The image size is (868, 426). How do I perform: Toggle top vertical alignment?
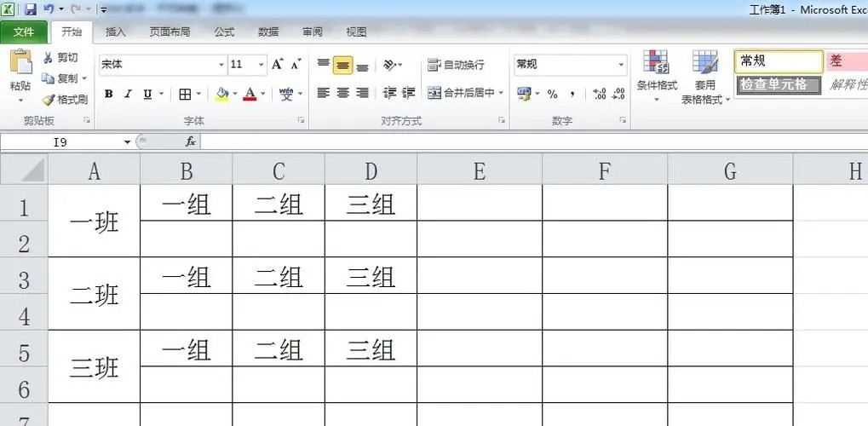324,66
